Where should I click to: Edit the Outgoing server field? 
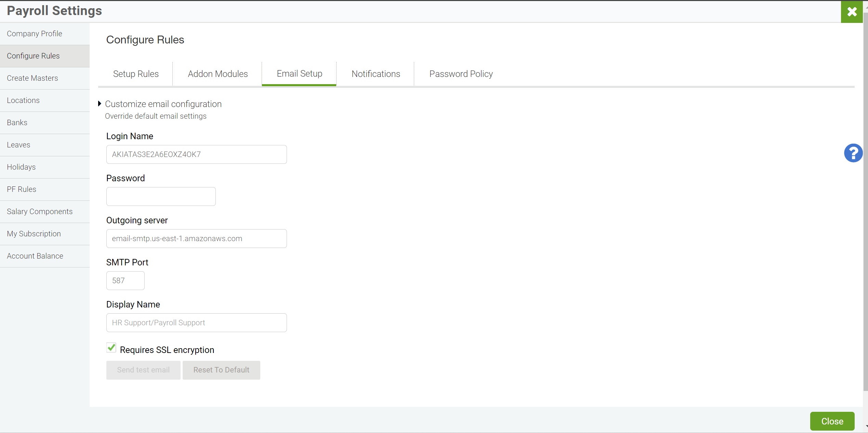196,239
